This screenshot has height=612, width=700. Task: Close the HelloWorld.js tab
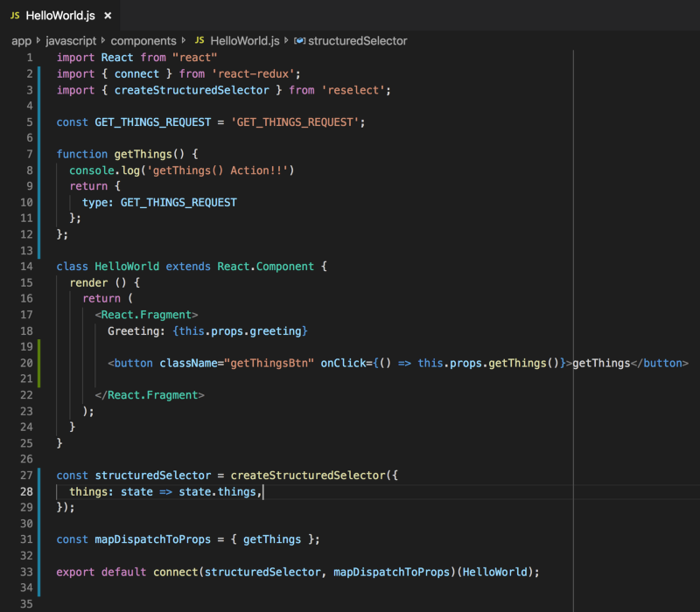click(108, 16)
